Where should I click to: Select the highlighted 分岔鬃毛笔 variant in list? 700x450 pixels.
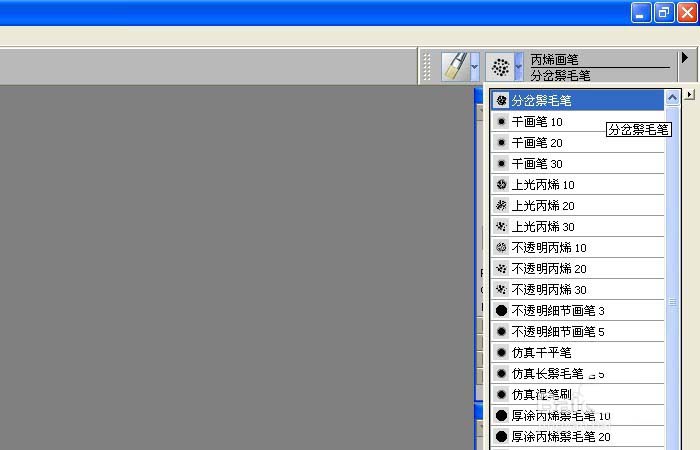pos(578,100)
